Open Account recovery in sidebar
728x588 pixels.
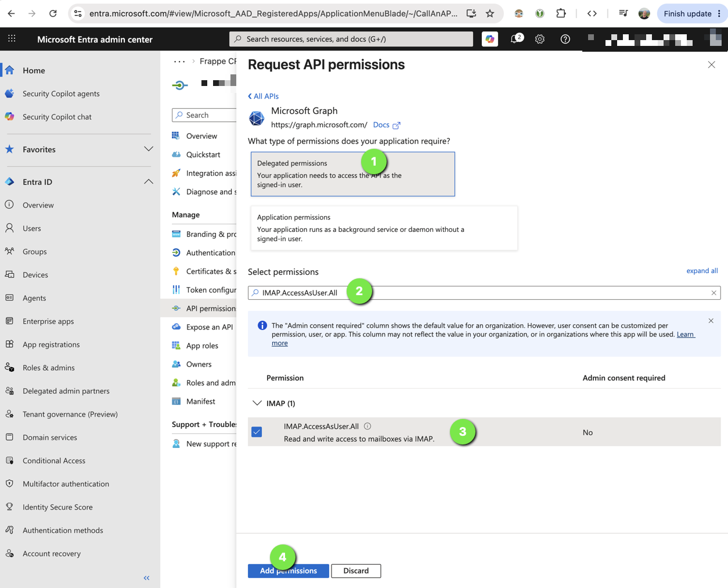click(52, 554)
